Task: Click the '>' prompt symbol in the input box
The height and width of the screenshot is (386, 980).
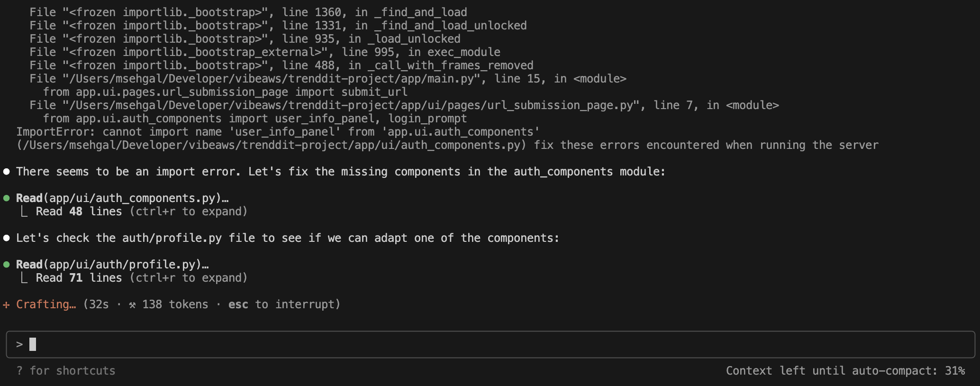Action: 19,344
